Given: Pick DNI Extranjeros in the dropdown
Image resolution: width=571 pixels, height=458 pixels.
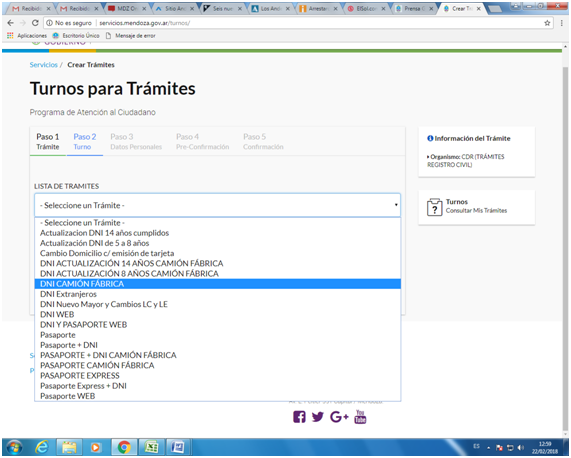Looking at the screenshot, I should [x=218, y=294].
